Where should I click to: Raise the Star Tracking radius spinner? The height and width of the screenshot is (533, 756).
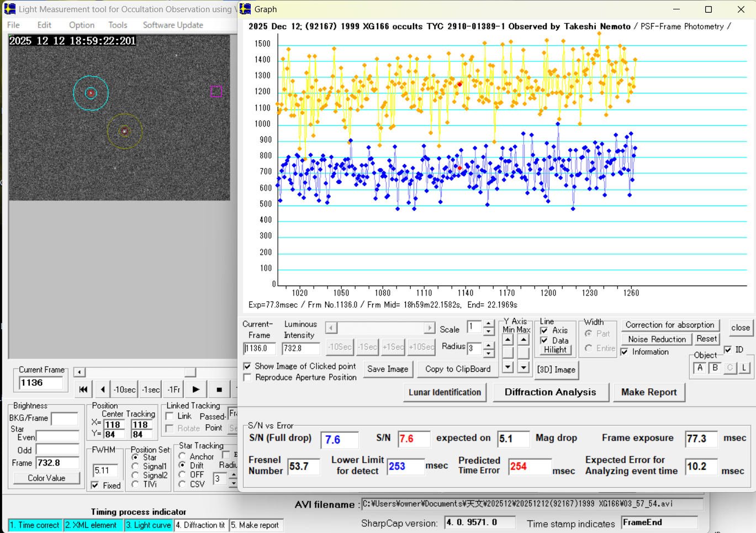(233, 475)
